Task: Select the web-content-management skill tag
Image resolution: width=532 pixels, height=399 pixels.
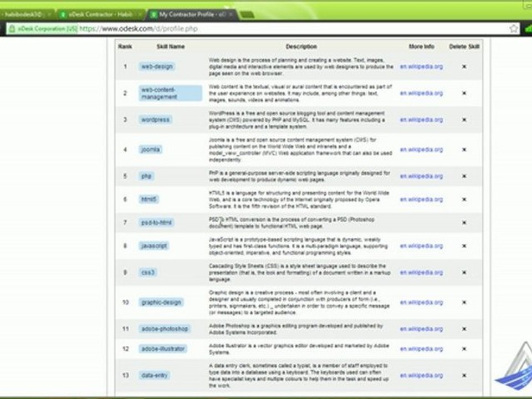Action: [x=170, y=93]
